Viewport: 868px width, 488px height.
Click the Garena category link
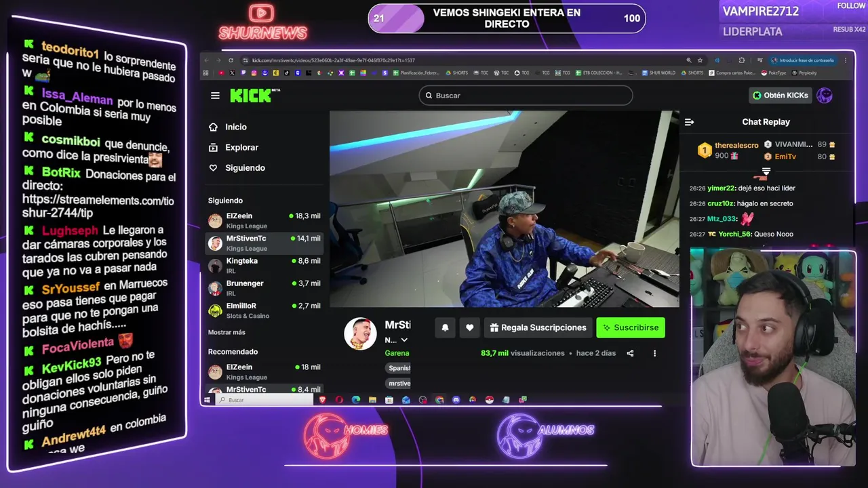397,353
